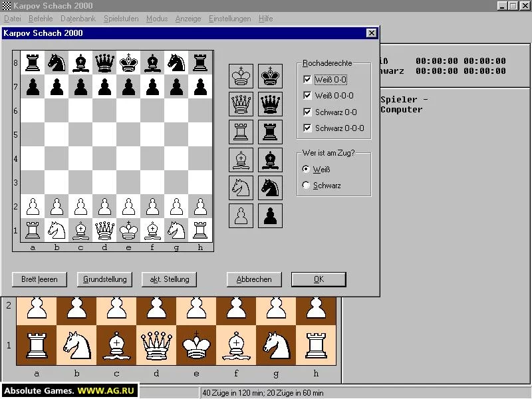Click black queen on d8 in setup board
Image resolution: width=532 pixels, height=399 pixels.
coord(104,63)
